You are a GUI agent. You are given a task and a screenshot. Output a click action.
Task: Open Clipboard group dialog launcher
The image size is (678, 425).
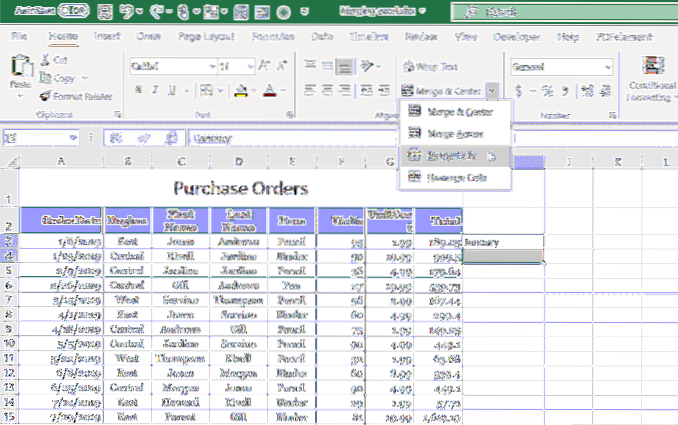[x=117, y=115]
